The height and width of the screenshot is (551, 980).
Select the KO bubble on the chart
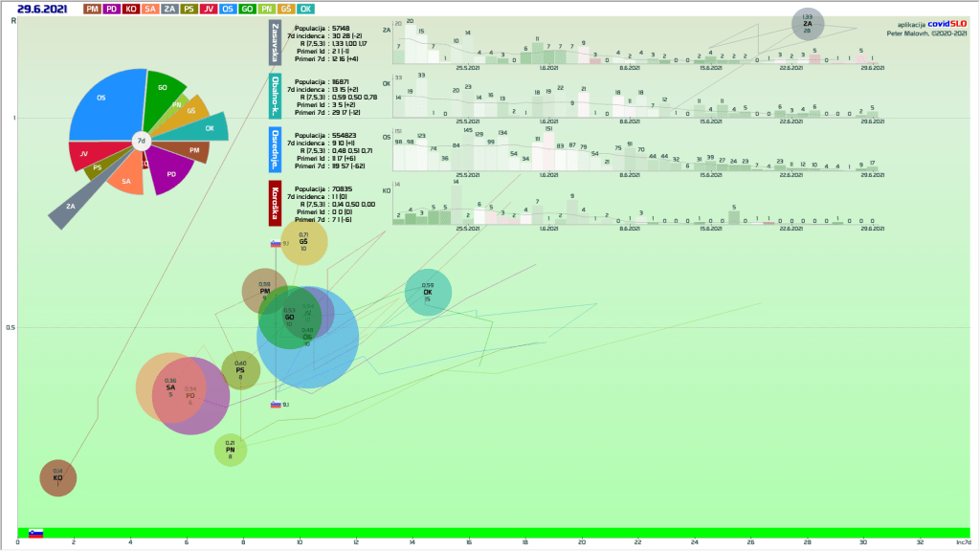(57, 477)
